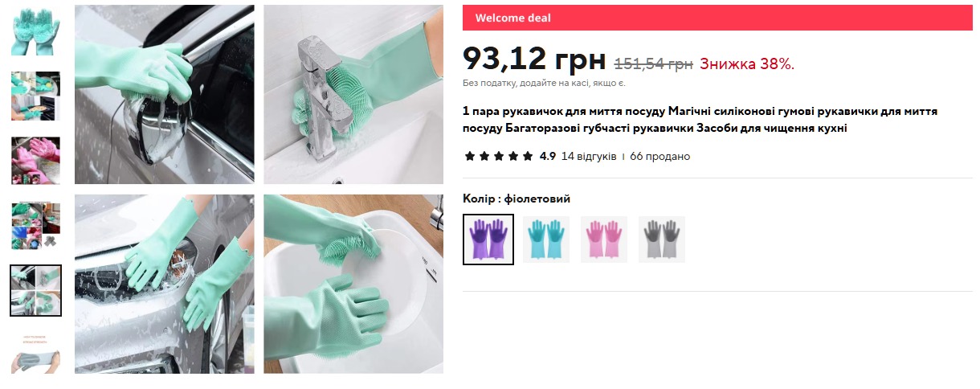Pick the pink gloves color variant

coord(604,240)
